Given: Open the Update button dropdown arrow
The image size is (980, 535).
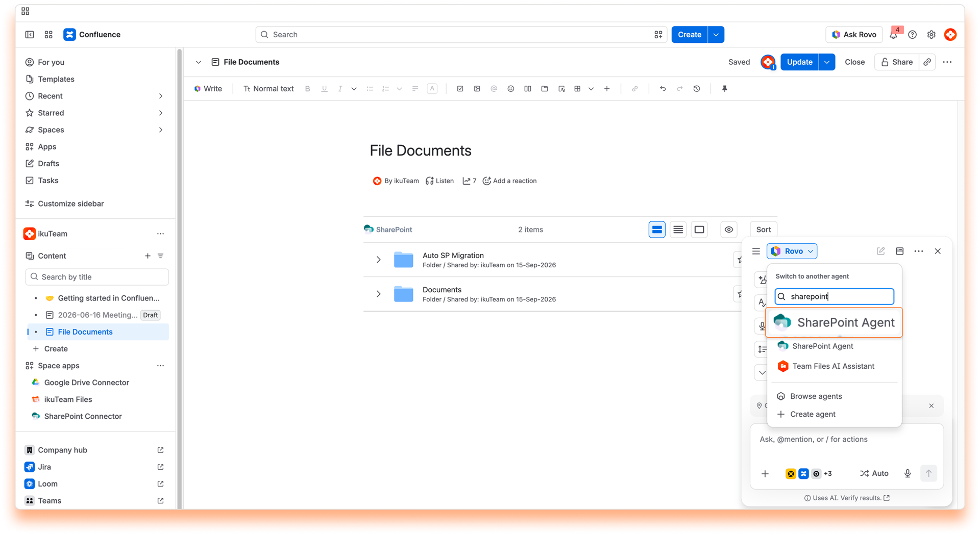Looking at the screenshot, I should click(827, 62).
